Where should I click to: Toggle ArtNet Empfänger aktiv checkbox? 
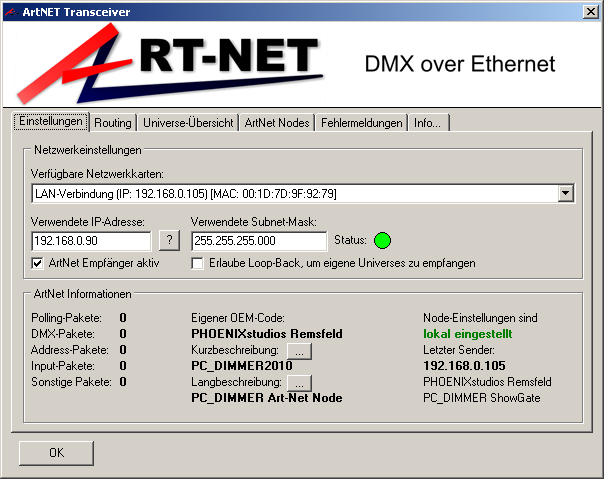[x=37, y=264]
